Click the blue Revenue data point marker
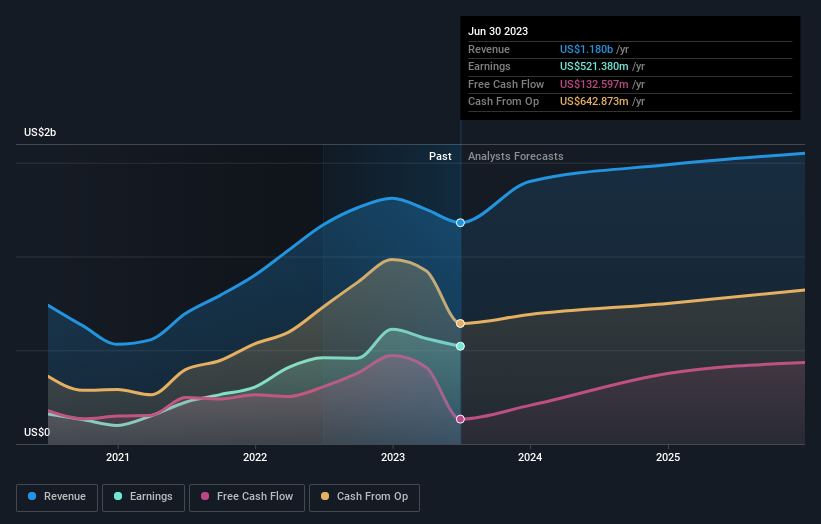821x524 pixels. click(x=460, y=223)
